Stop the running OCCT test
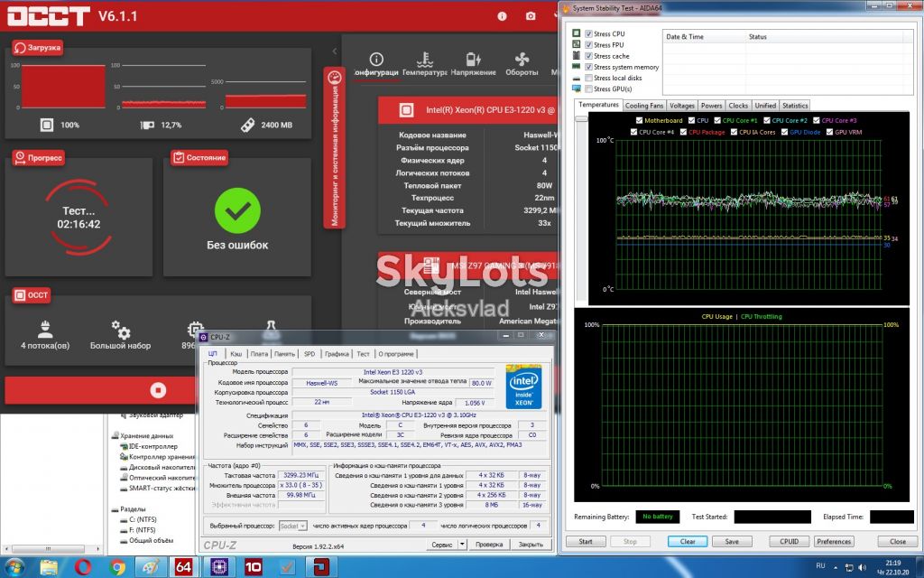This screenshot has height=578, width=924. coord(158,390)
